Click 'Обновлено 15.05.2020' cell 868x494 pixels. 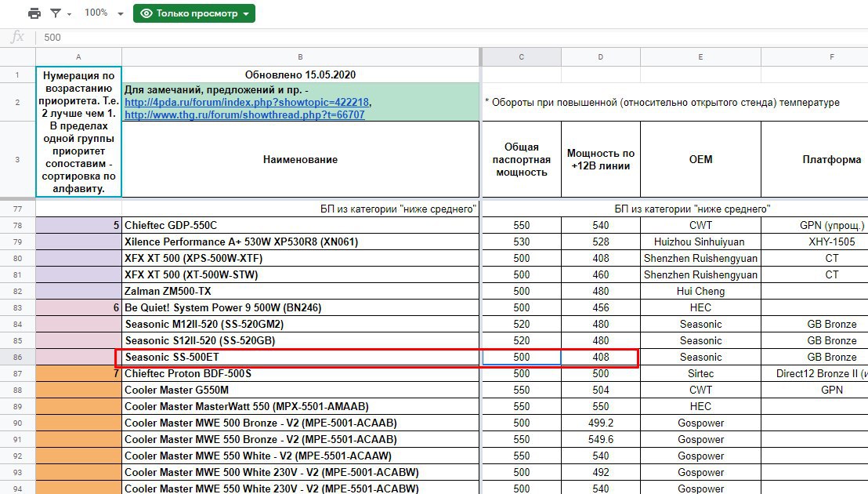click(301, 74)
